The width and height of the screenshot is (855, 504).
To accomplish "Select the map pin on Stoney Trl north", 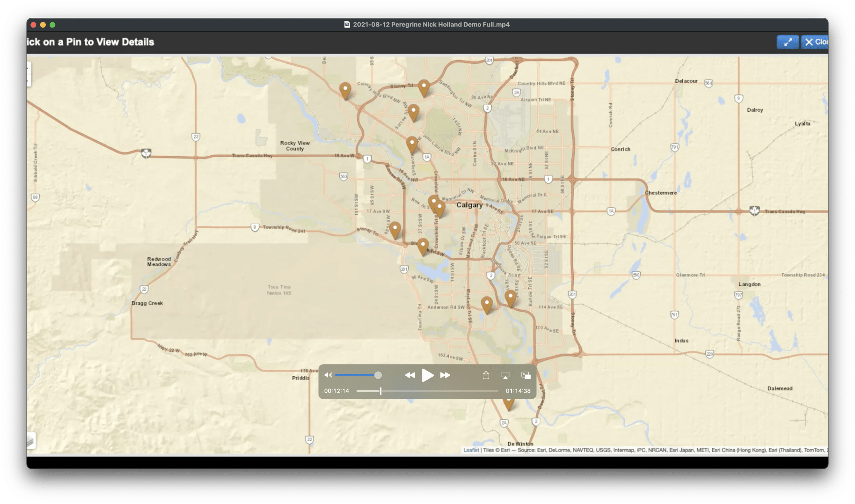I will (x=424, y=88).
